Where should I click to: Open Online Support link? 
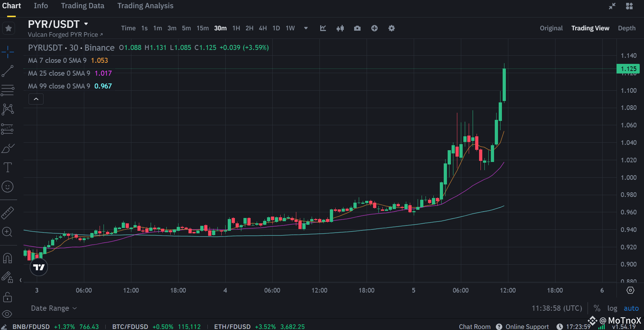[x=523, y=326]
